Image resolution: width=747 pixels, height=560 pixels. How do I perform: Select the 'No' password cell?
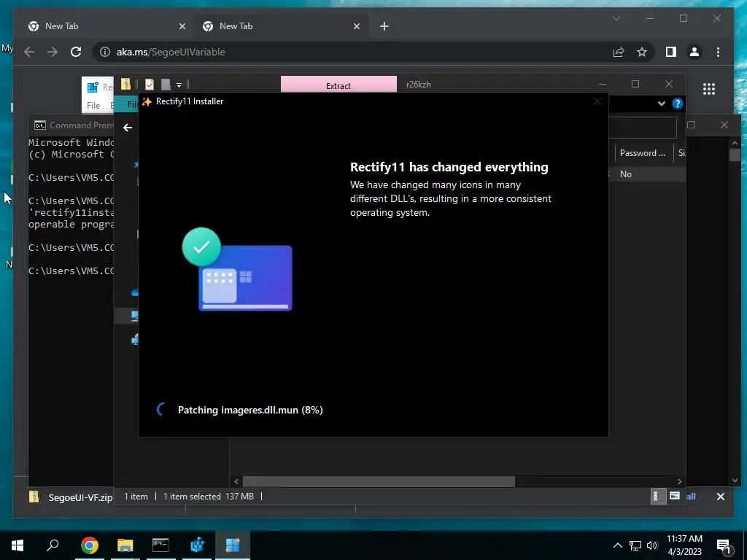click(625, 174)
